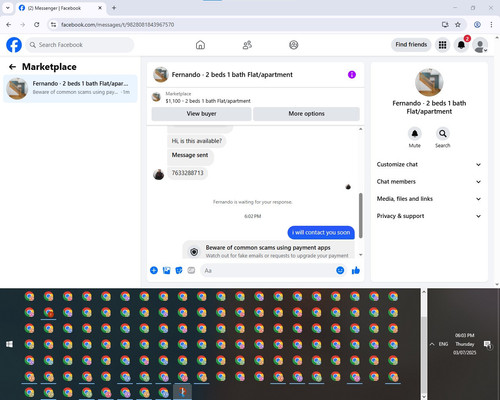
Task: Open the notifications bell
Action: (461, 45)
